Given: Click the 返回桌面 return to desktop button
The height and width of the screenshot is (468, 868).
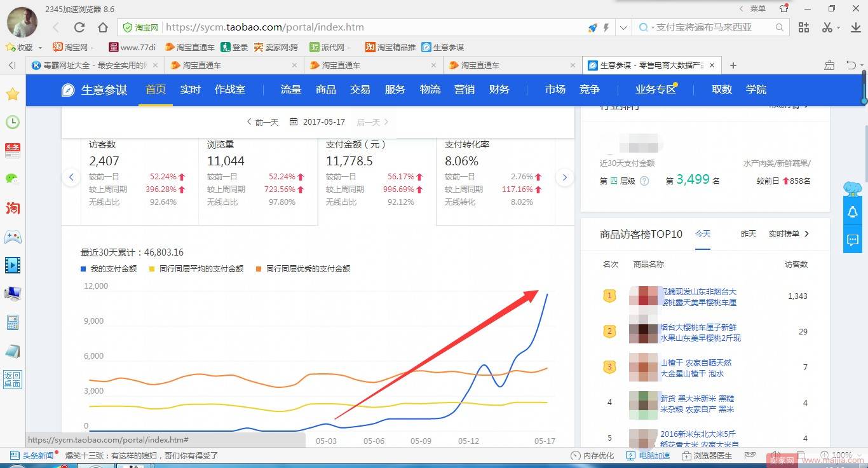Looking at the screenshot, I should click(x=13, y=379).
